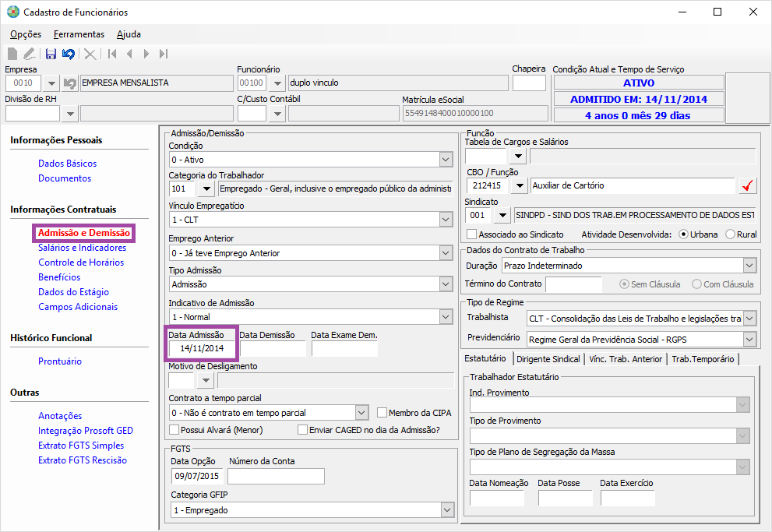The height and width of the screenshot is (532, 772).
Task: Open the Integração Prosoft GED link
Action: 86,431
